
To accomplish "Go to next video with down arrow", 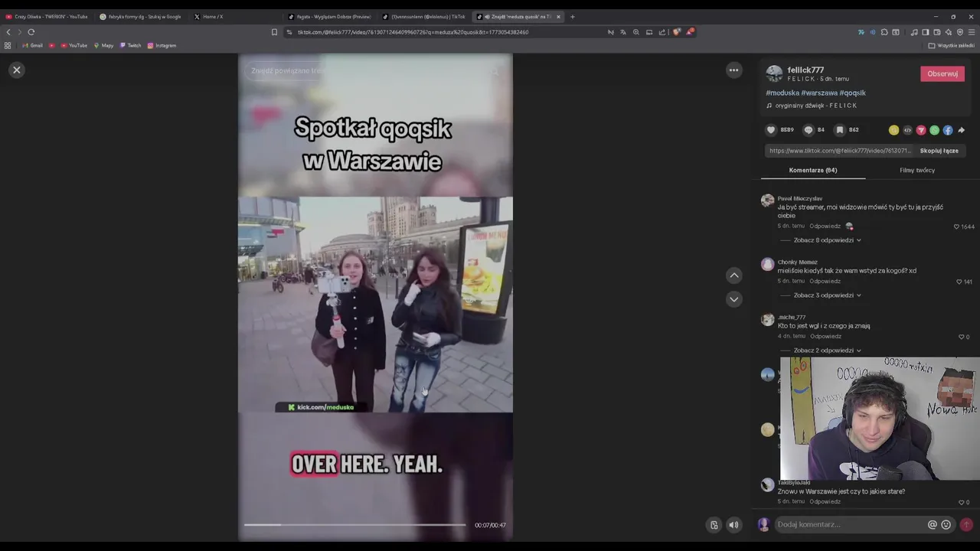I will tap(733, 299).
